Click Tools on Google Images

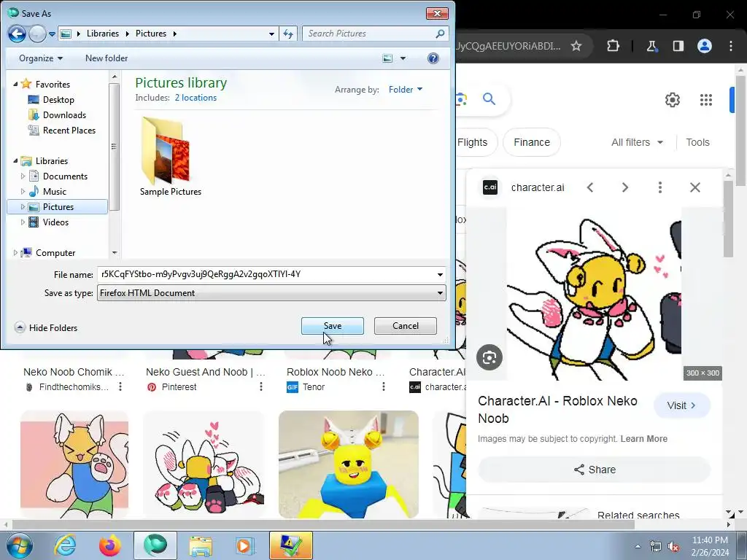tap(697, 142)
